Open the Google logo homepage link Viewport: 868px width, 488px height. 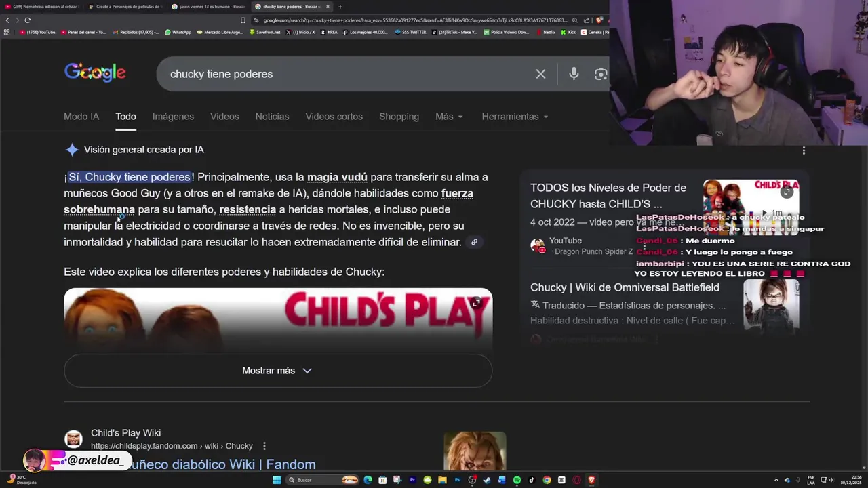pyautogui.click(x=95, y=73)
